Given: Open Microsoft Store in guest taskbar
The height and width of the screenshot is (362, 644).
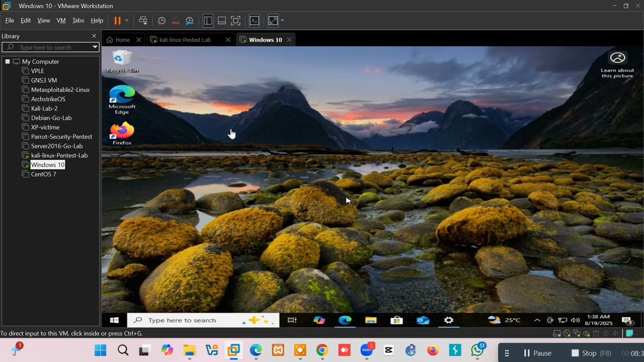Looking at the screenshot, I should (396, 320).
